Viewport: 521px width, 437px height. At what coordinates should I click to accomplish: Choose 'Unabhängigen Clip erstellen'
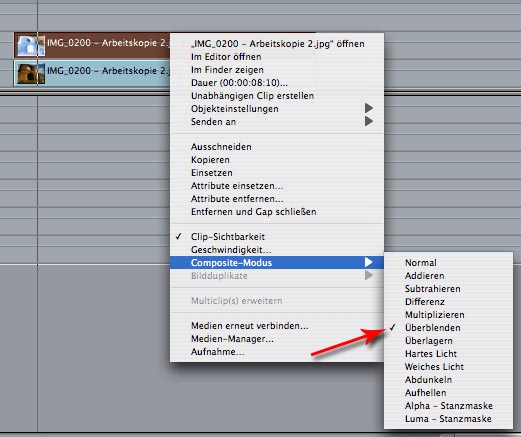click(277, 96)
